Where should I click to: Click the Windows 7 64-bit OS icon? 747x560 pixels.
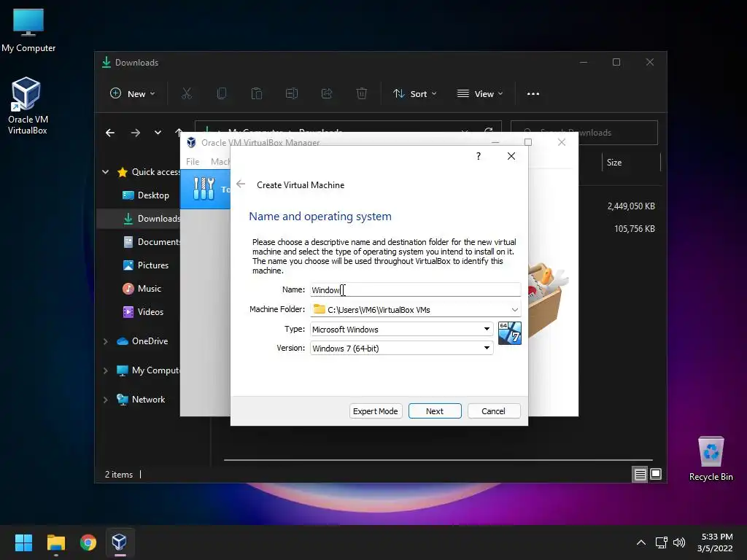pyautogui.click(x=509, y=332)
